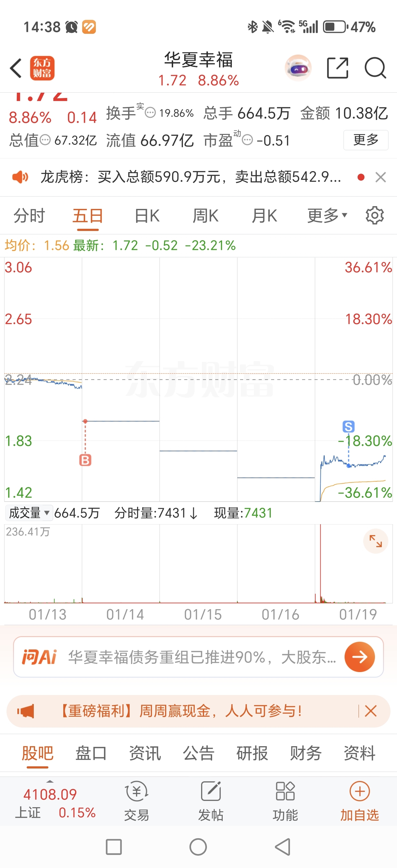The image size is (397, 868).
Task: Select the 公告 tab
Action: tap(198, 753)
